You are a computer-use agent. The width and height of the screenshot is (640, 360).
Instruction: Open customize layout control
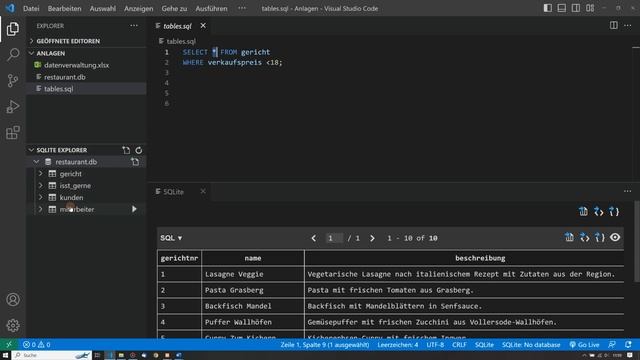590,8
